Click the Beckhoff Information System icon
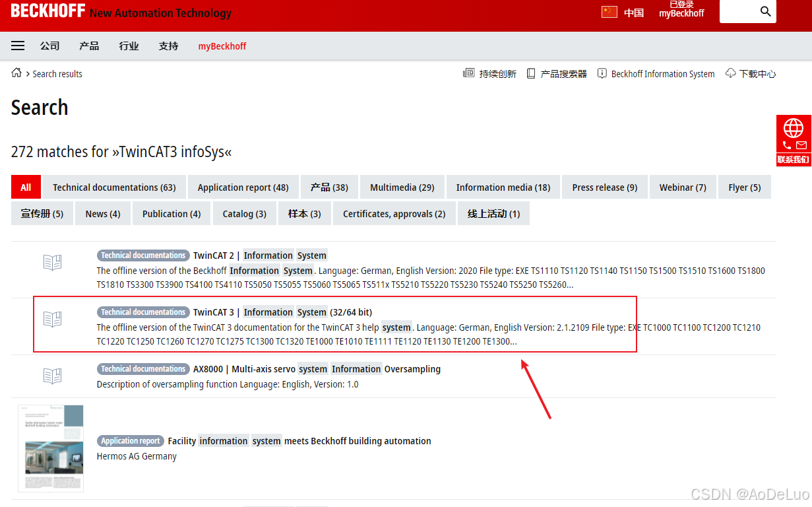The width and height of the screenshot is (812, 507). [602, 73]
